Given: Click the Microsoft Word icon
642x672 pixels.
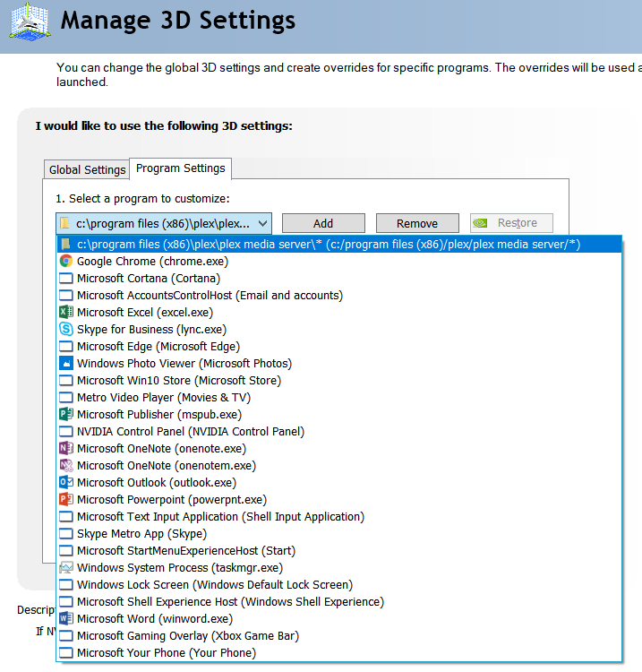Looking at the screenshot, I should (x=66, y=618).
